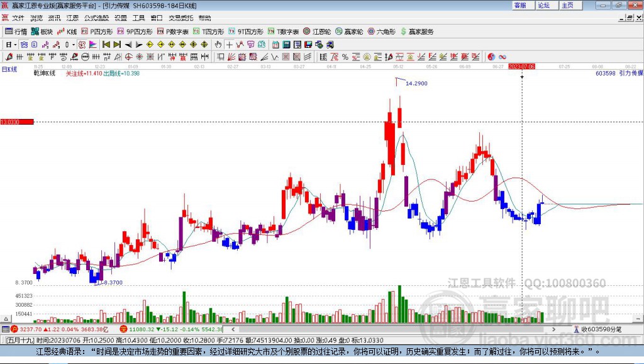Open 赢家服务 service page
644x364 pixels.
[x=417, y=31]
